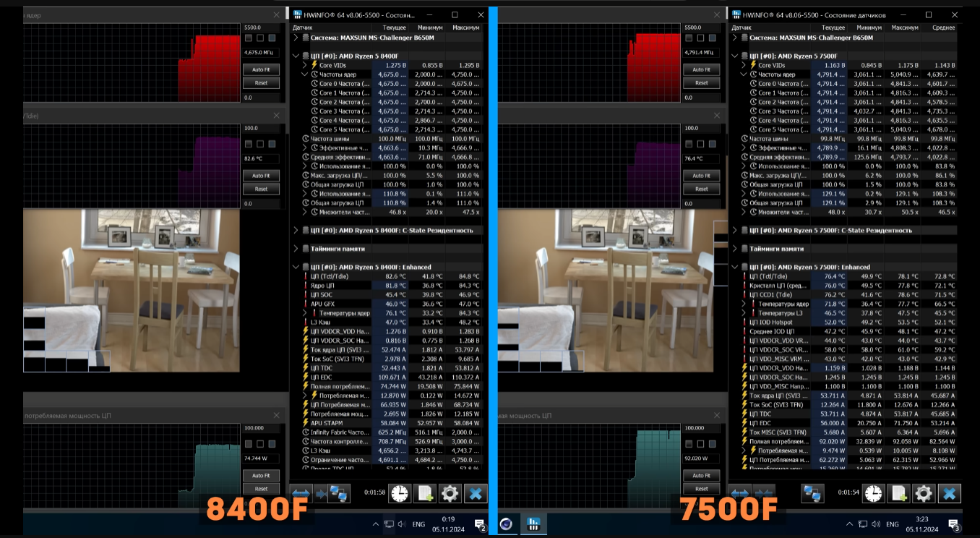Click the blue X icon in 7500F HWiNFO toolbar
The image size is (980, 538).
pos(950,494)
